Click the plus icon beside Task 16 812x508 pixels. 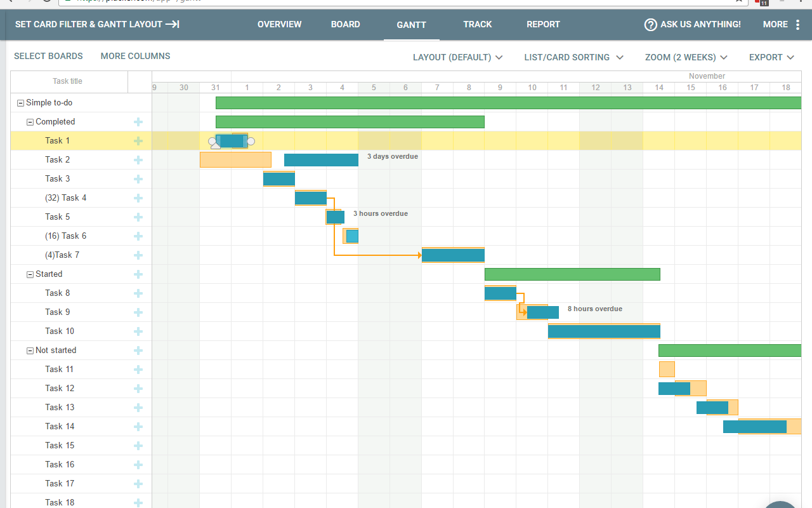138,465
